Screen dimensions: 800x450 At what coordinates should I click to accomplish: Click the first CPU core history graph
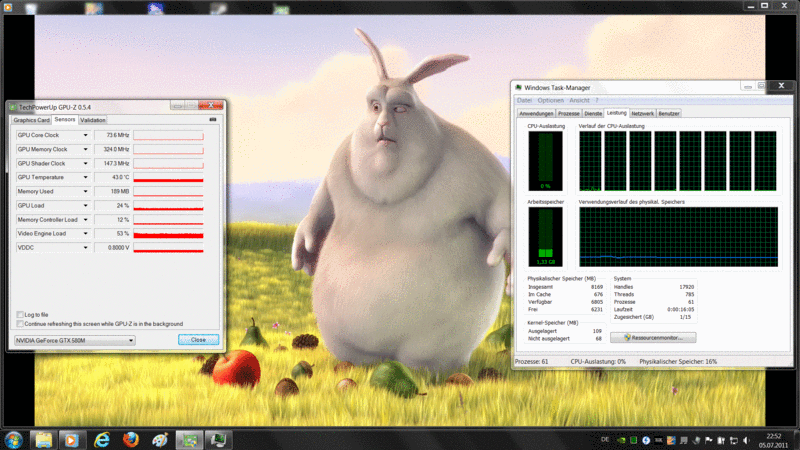pos(590,161)
